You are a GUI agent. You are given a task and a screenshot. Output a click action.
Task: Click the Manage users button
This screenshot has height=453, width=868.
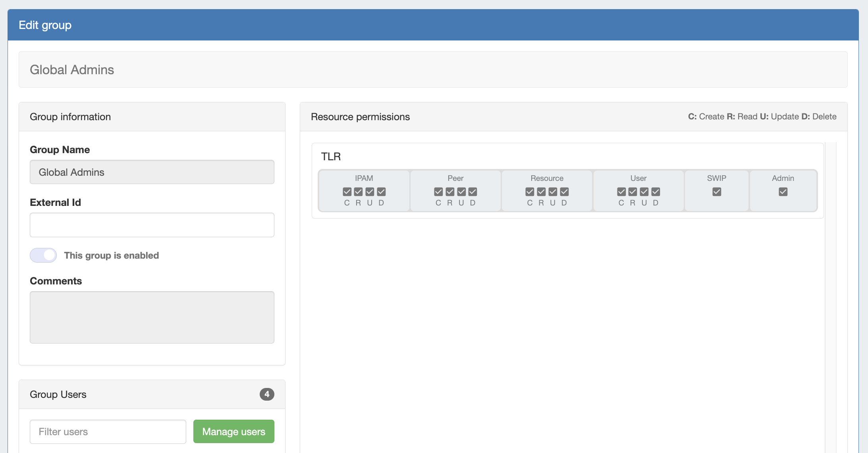[x=233, y=432]
